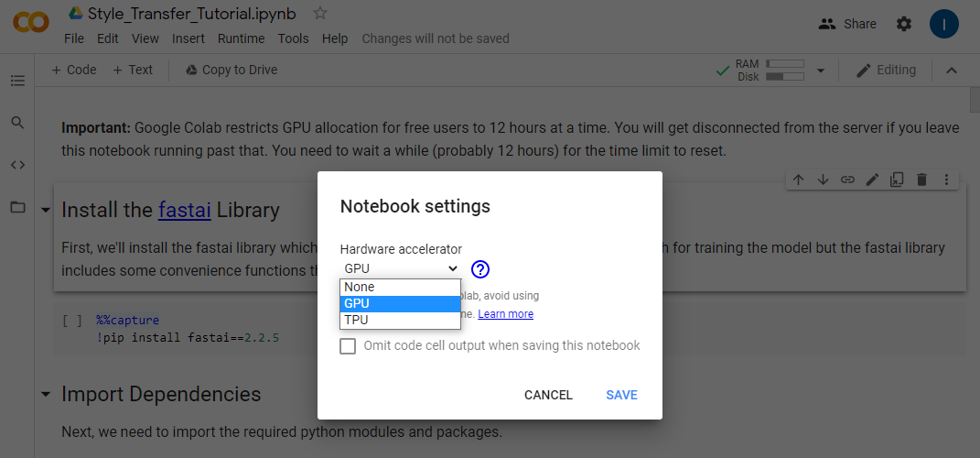The image size is (980, 458).
Task: Collapse the Install the fastai Library section
Action: coord(46,211)
